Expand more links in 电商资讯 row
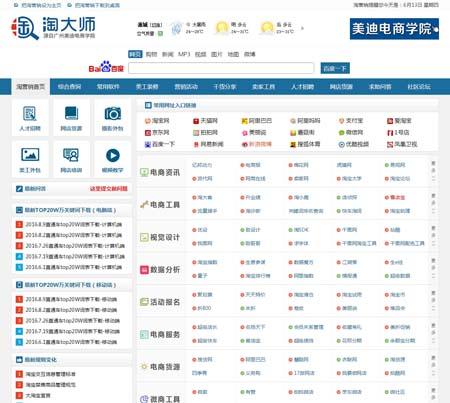The image size is (450, 403). (433, 171)
